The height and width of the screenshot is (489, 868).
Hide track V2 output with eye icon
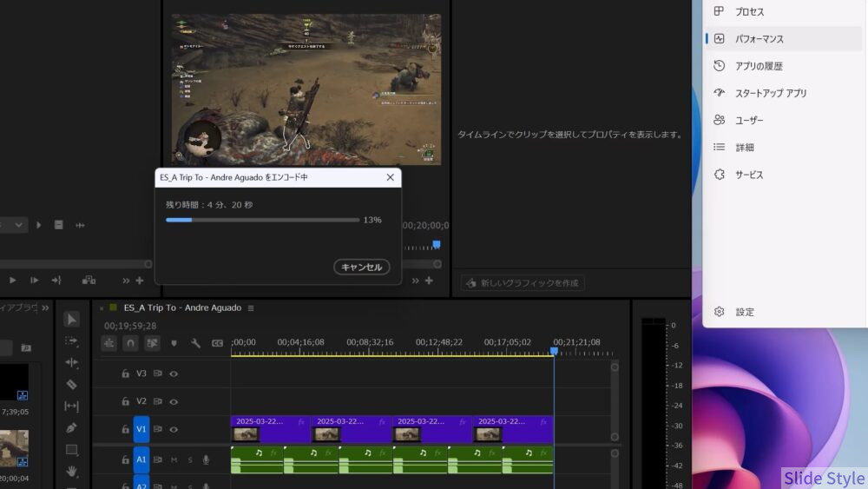click(x=174, y=401)
